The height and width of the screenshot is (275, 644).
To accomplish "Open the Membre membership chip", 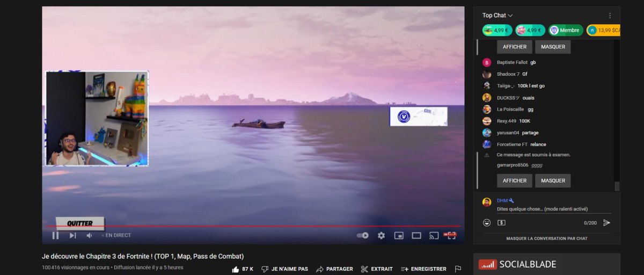I will click(566, 31).
